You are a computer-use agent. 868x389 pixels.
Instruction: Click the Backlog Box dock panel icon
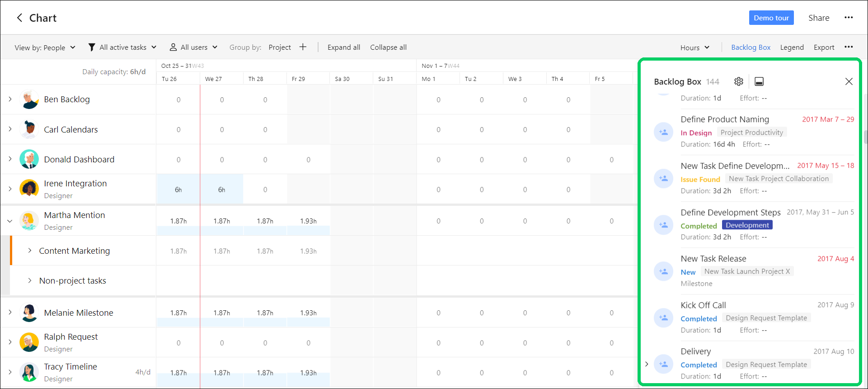coord(759,81)
